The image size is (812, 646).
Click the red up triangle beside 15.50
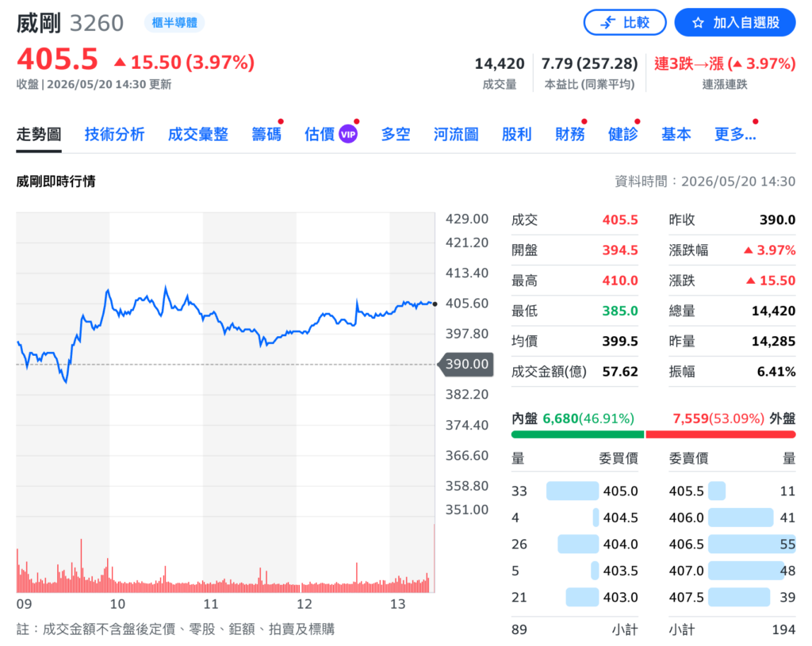point(121,63)
